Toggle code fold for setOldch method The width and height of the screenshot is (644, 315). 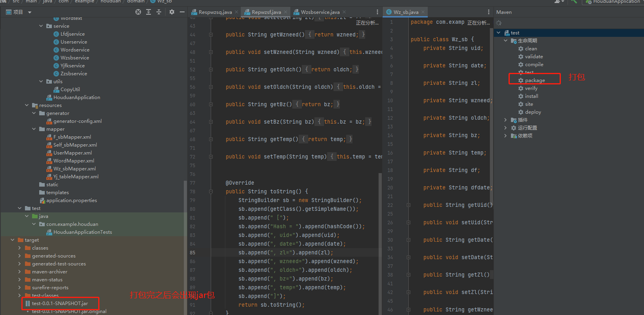(x=211, y=87)
